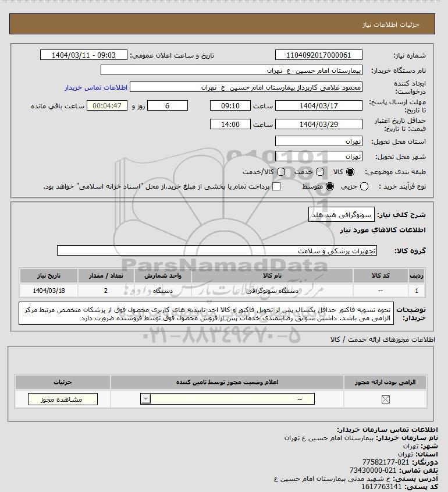Click the اطلاعات مجوزهای ارائه خدمت / کالا heading

[382, 339]
